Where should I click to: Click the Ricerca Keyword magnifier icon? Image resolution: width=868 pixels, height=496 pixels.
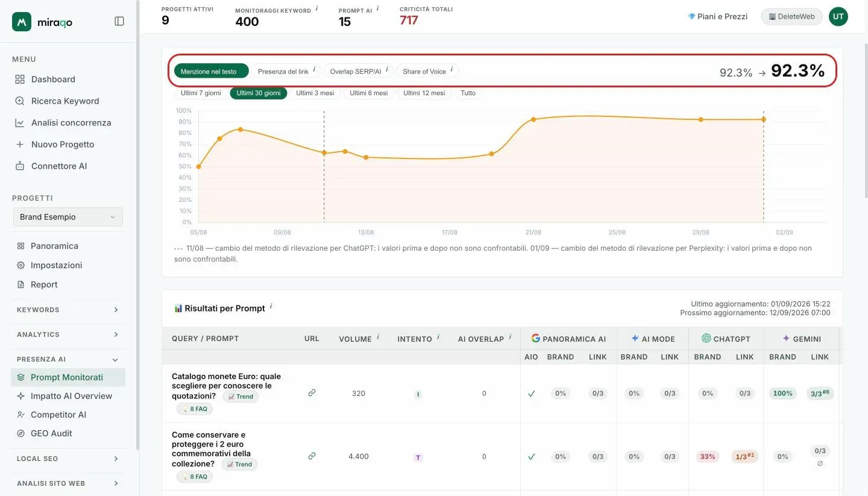20,101
